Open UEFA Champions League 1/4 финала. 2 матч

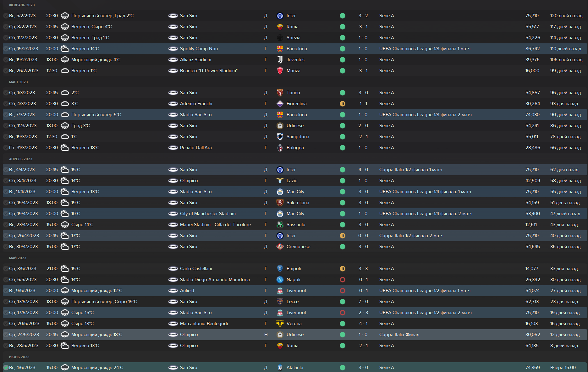tap(426, 214)
